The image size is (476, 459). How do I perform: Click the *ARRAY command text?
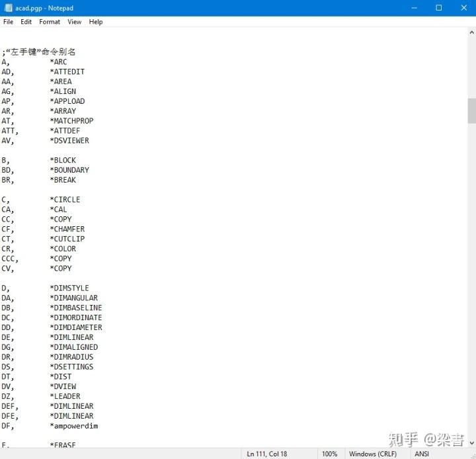click(x=63, y=111)
